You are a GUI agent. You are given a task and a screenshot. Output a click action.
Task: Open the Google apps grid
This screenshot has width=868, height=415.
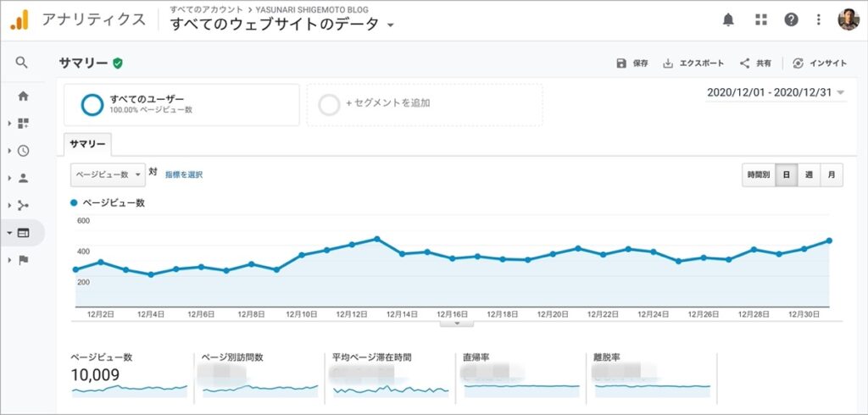pos(761,20)
